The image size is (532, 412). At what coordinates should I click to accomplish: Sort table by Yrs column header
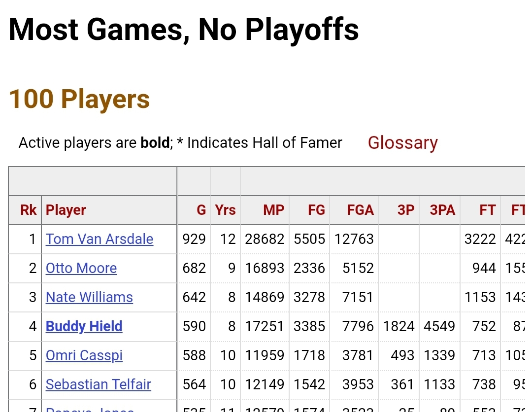[225, 210]
